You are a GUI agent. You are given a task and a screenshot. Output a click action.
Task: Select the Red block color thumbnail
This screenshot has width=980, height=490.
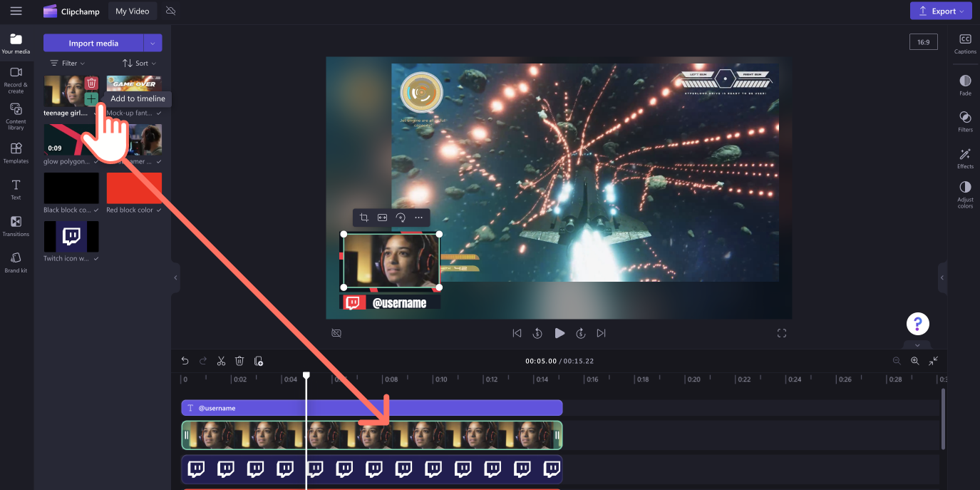click(134, 188)
